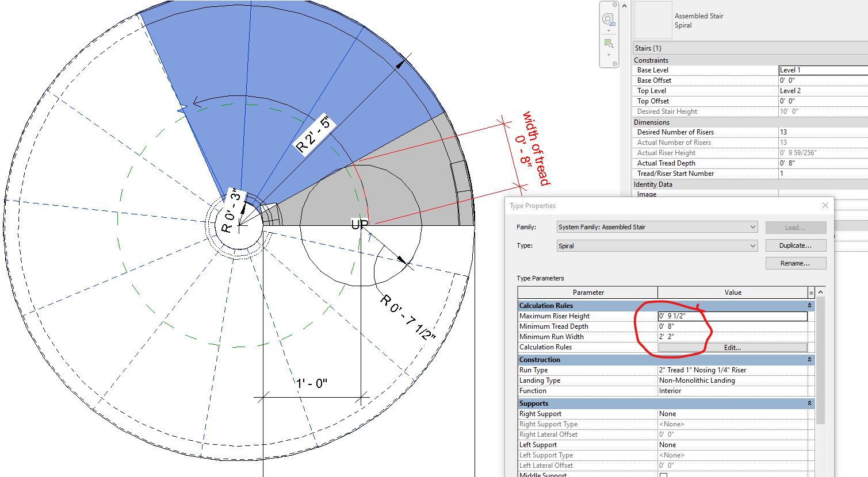This screenshot has height=477, width=868.
Task: Collapse the Calculation Rules section chevron
Action: (x=810, y=305)
